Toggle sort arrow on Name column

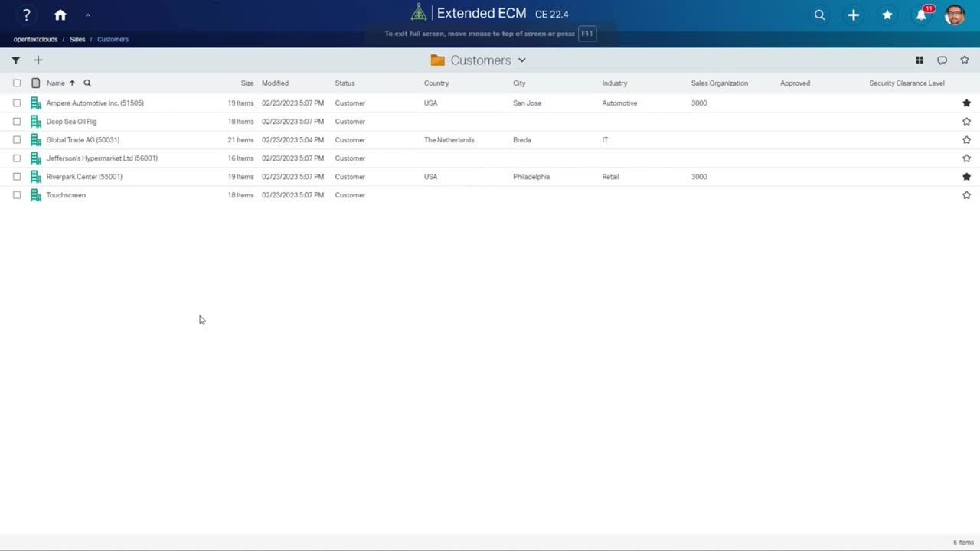pos(72,83)
